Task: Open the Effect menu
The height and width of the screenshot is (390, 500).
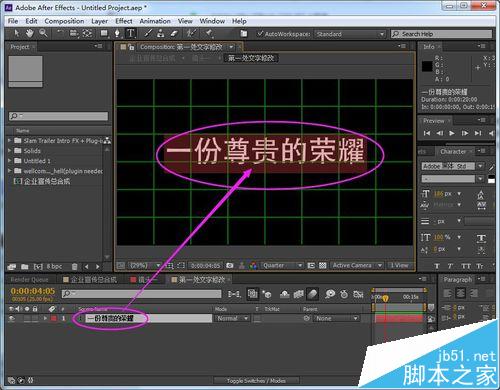Action: click(124, 21)
